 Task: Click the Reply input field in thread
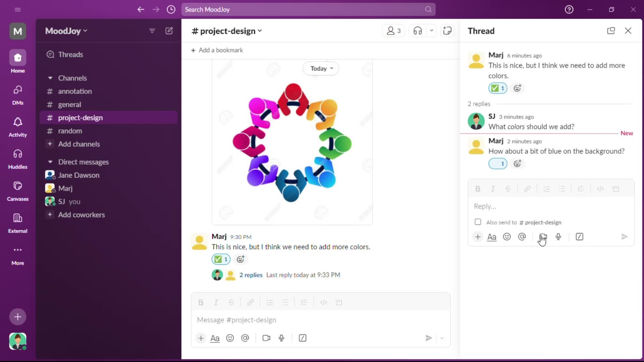551,206
